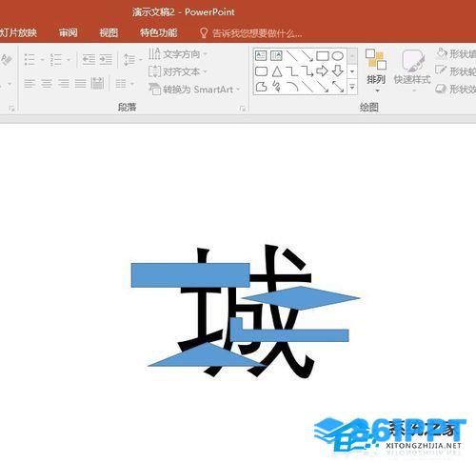This screenshot has width=476, height=463.
Task: Open the 文字方向 dropdown
Action: 178,54
